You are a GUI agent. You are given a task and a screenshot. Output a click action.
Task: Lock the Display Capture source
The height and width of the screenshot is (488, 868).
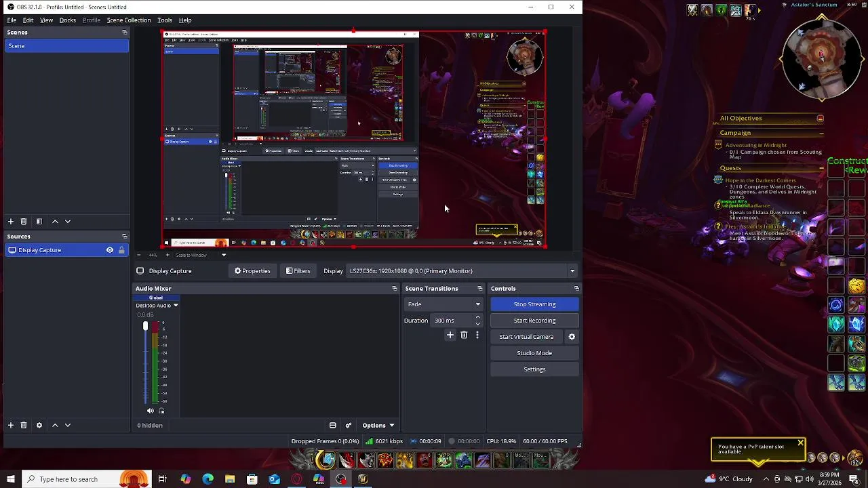121,250
